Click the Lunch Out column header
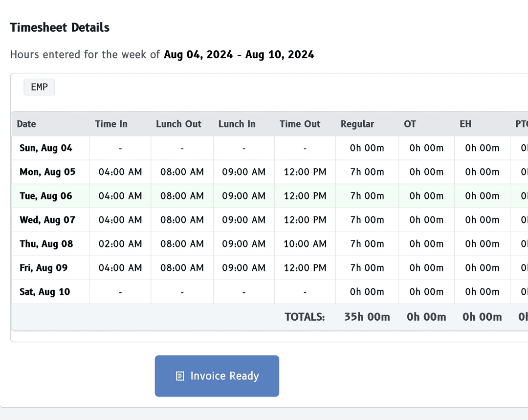 pyautogui.click(x=178, y=124)
